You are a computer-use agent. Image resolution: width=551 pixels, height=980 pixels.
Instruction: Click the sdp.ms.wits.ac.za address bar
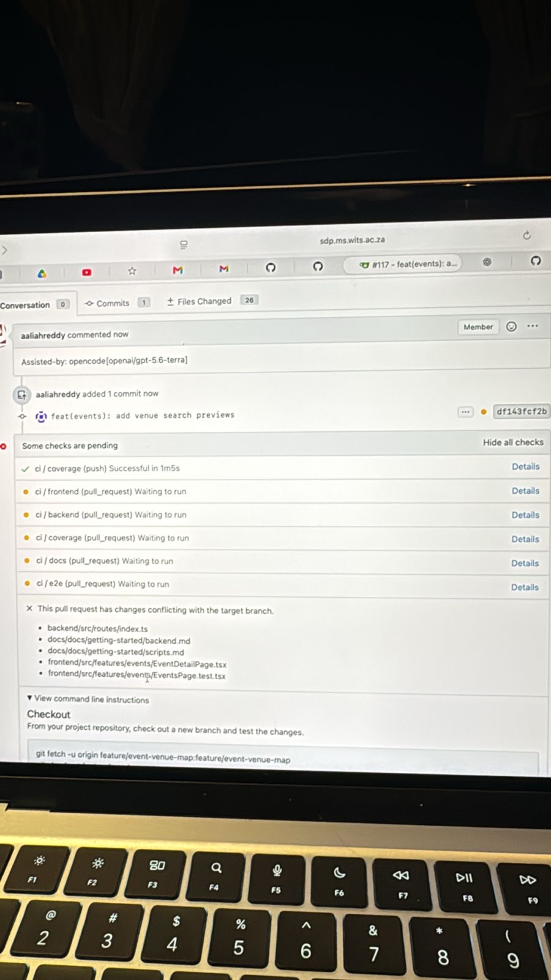[352, 240]
